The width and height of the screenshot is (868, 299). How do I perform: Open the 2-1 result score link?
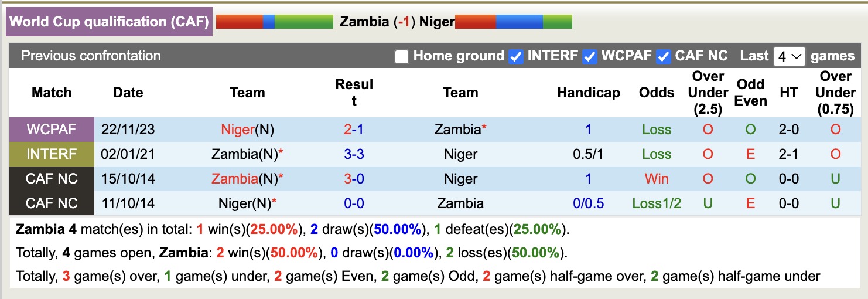tap(354, 130)
